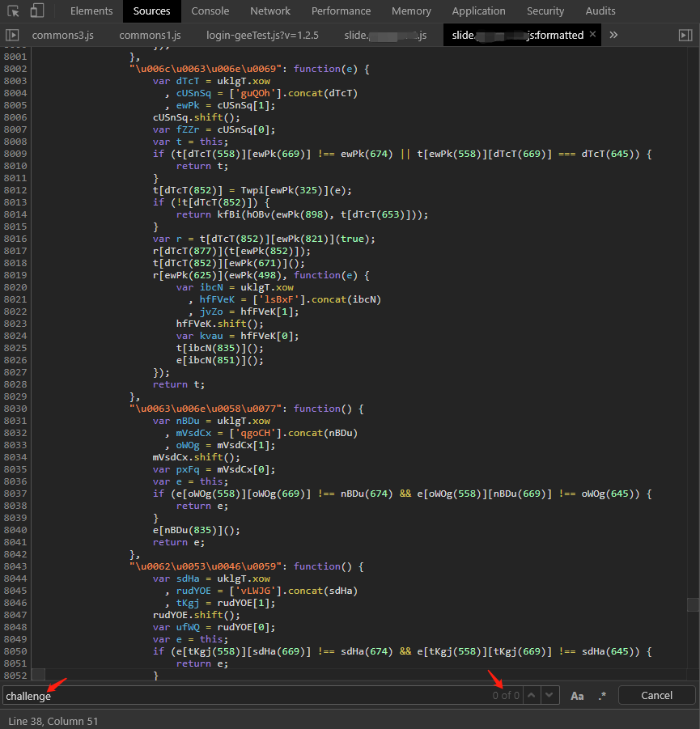Click the Twpi identifier on line 8012

252,190
